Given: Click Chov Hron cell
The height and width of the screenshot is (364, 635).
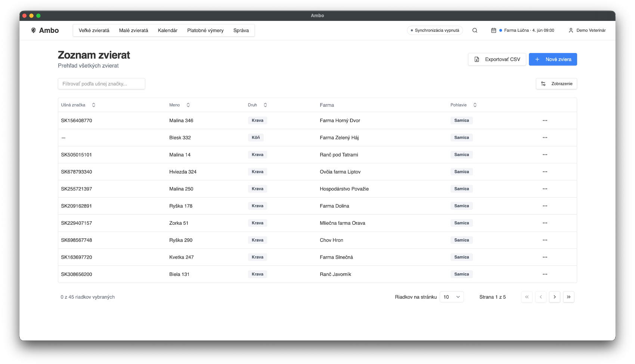Looking at the screenshot, I should [331, 240].
